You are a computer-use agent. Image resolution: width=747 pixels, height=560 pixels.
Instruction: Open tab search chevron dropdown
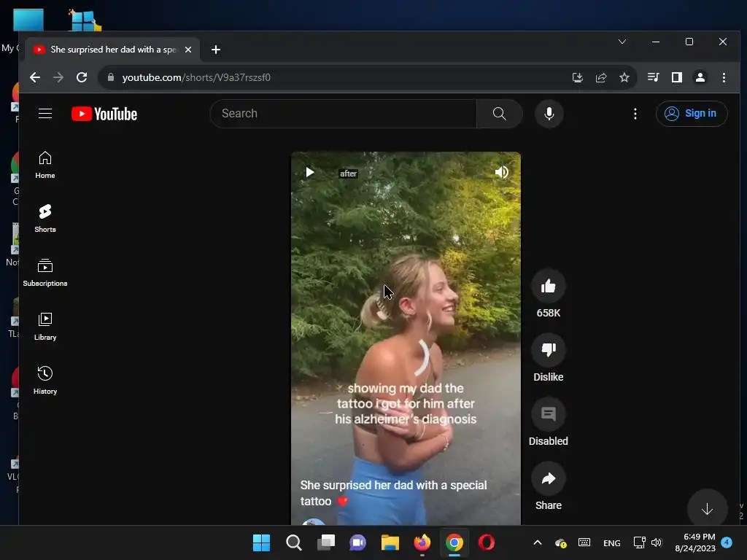622,42
